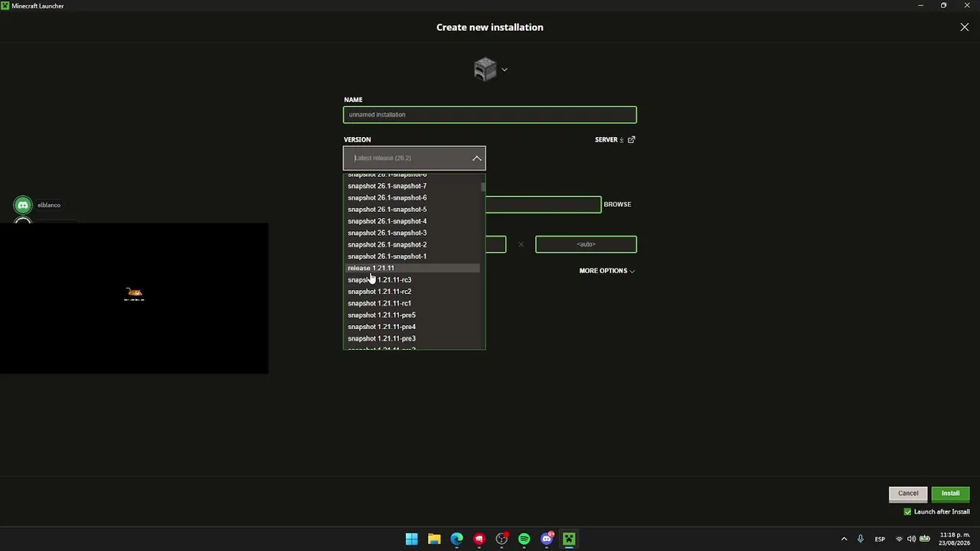The image size is (980, 551).
Task: Click the resolution height auto field
Action: [x=586, y=244]
